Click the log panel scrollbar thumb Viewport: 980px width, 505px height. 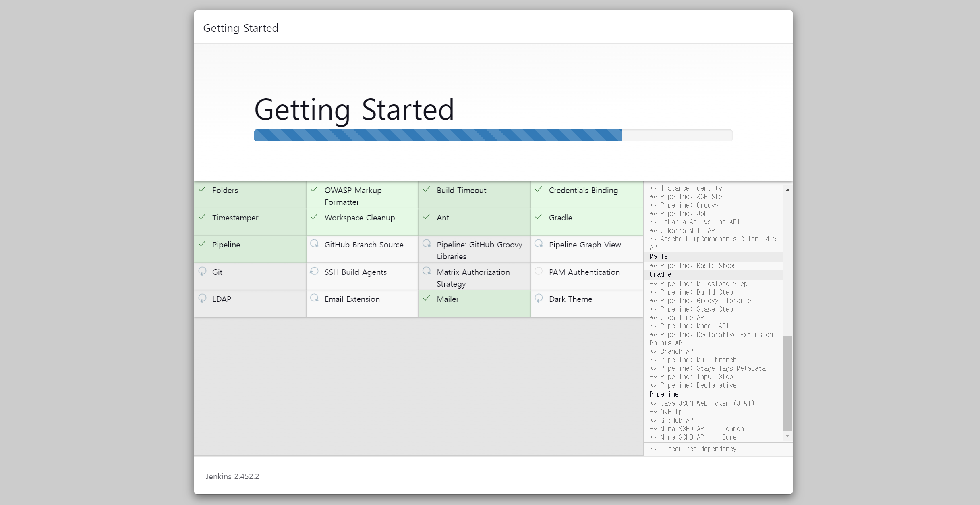[x=787, y=383]
